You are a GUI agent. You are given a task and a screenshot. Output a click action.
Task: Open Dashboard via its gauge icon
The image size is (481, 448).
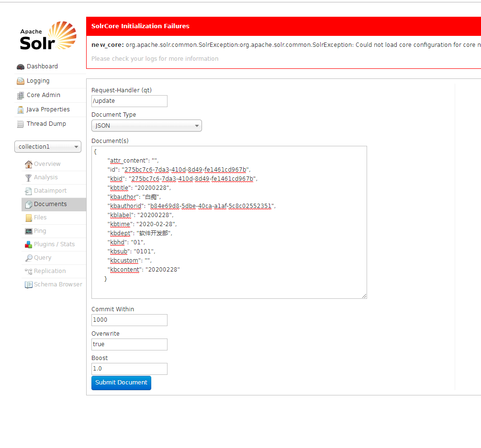point(21,67)
